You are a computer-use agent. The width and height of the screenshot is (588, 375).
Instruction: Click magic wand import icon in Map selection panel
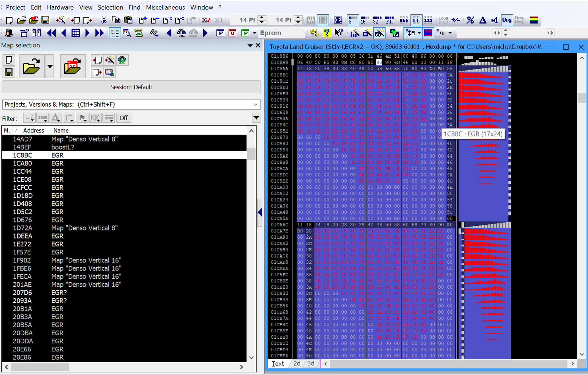[x=109, y=60]
